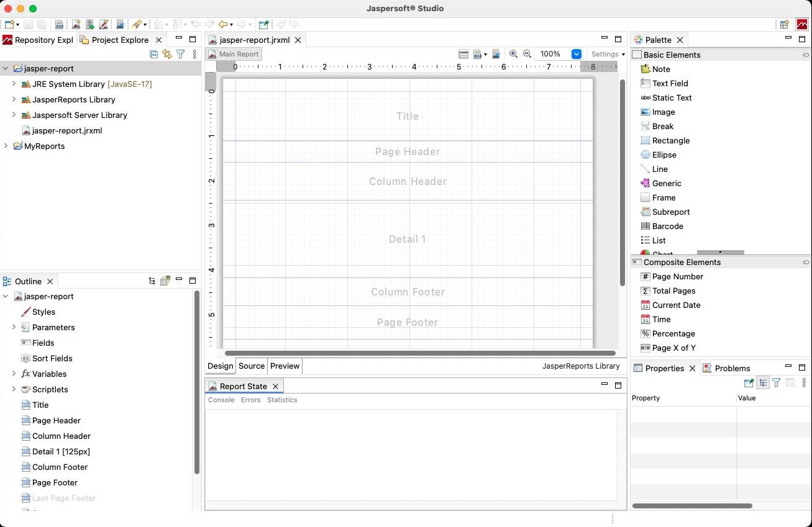Toggle pin to selection in Properties view
This screenshot has width=812, height=527.
749,383
